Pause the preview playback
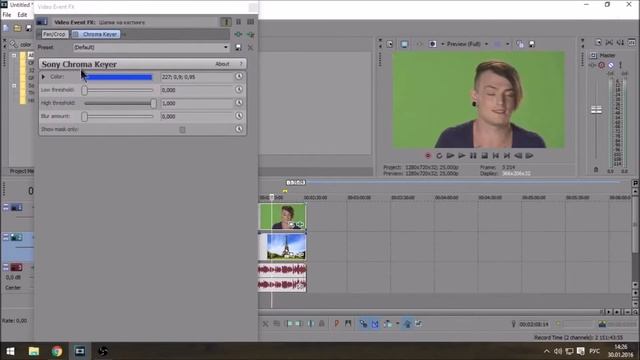The height and width of the screenshot is (360, 640). click(473, 156)
